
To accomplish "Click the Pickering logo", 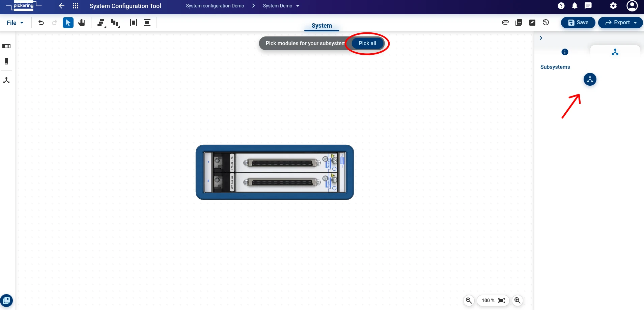I will click(x=24, y=6).
